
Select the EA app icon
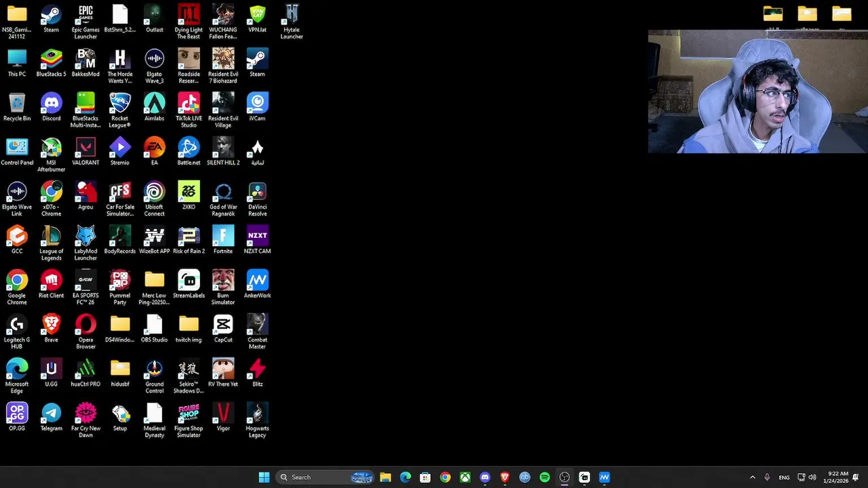coord(154,152)
